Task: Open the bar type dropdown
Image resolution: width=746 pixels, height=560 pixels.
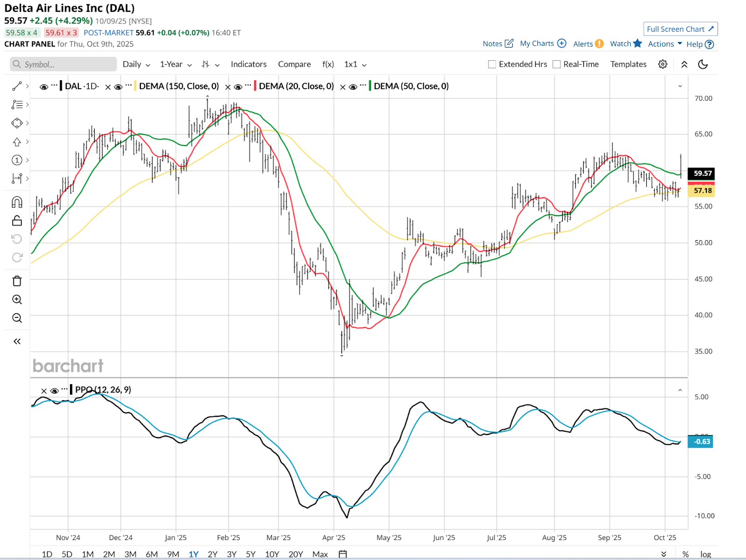Action: [x=210, y=64]
